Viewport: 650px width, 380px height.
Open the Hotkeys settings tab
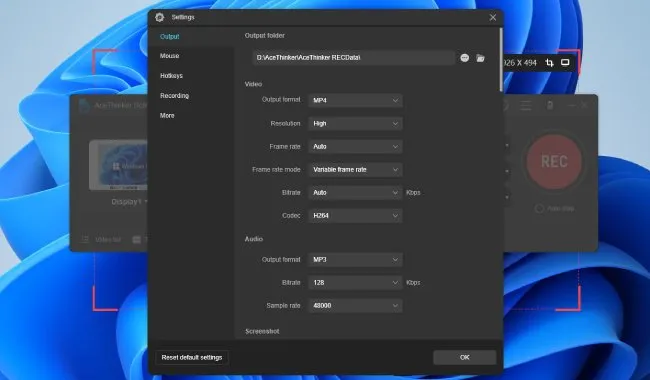(x=171, y=76)
